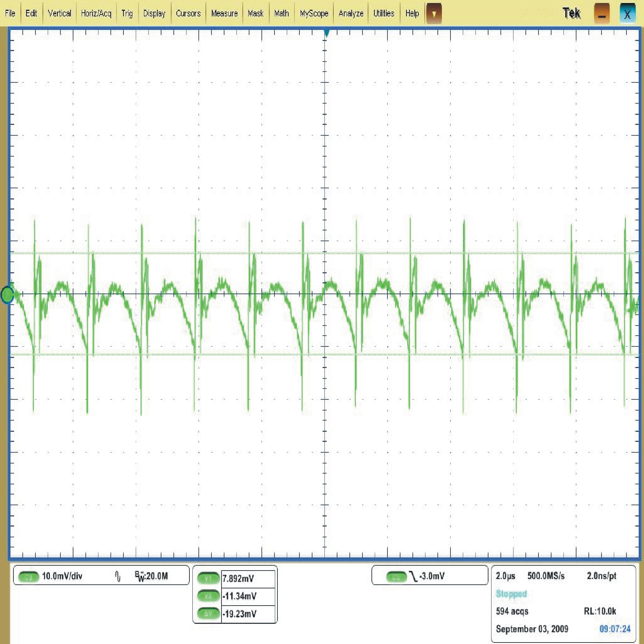Image resolution: width=644 pixels, height=644 pixels.
Task: Click the channel ground reference marker at left edge
Action: (x=7, y=295)
